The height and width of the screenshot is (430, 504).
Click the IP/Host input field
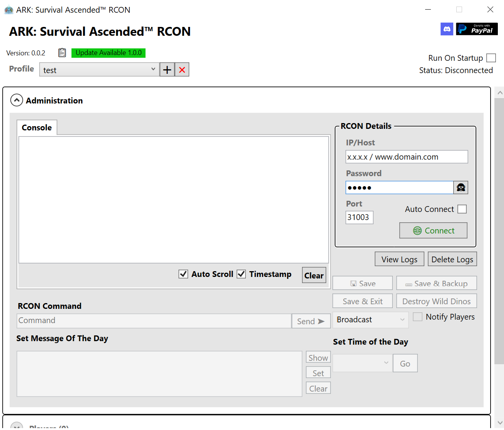click(x=406, y=157)
